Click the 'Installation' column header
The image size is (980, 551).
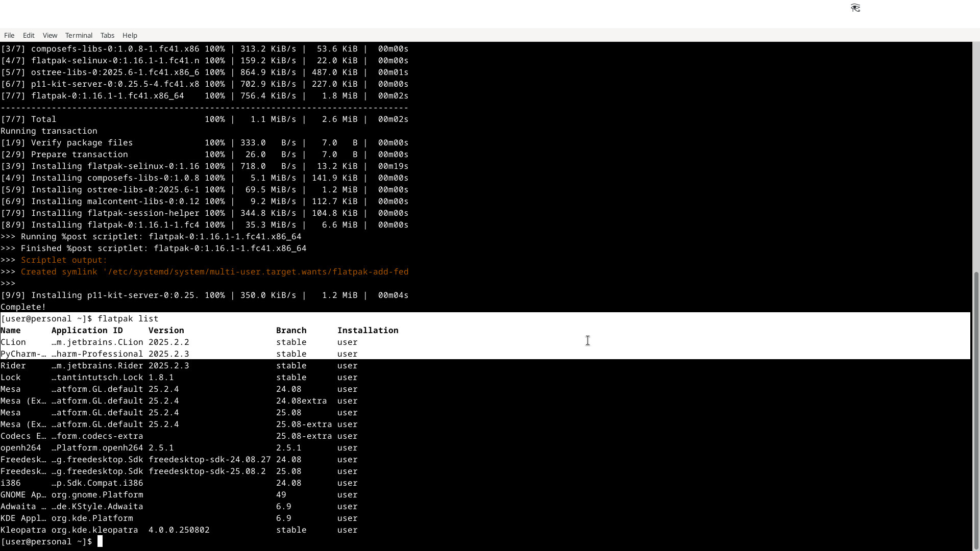coord(367,331)
